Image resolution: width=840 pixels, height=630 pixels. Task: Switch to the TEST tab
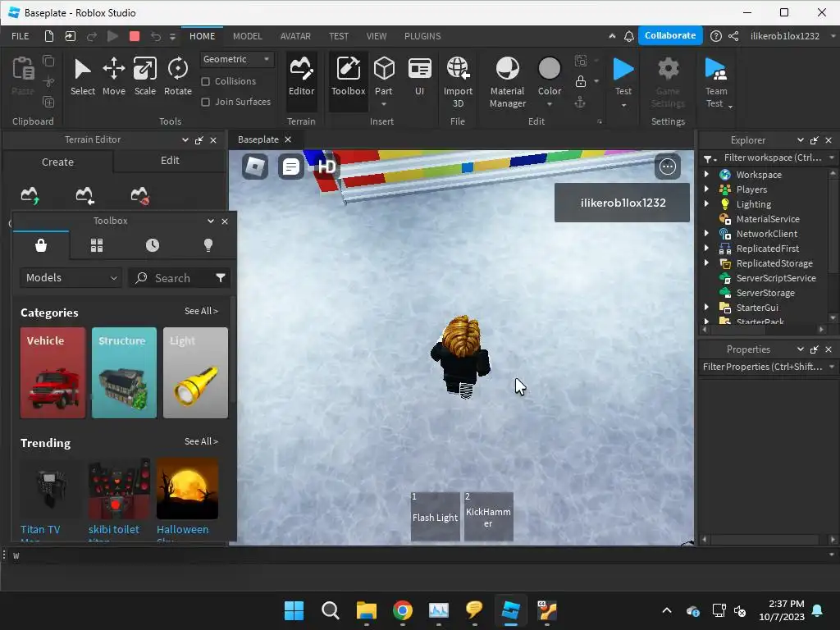coord(339,36)
